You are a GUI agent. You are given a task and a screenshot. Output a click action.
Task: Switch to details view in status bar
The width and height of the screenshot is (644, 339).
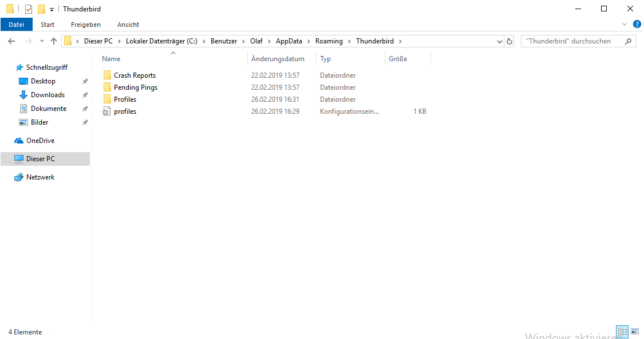623,332
